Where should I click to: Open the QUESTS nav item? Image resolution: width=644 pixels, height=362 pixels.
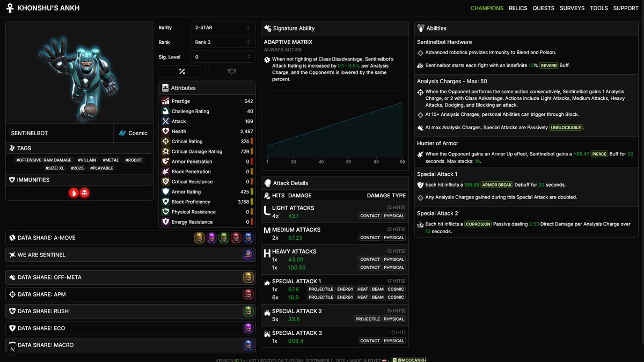tap(544, 8)
